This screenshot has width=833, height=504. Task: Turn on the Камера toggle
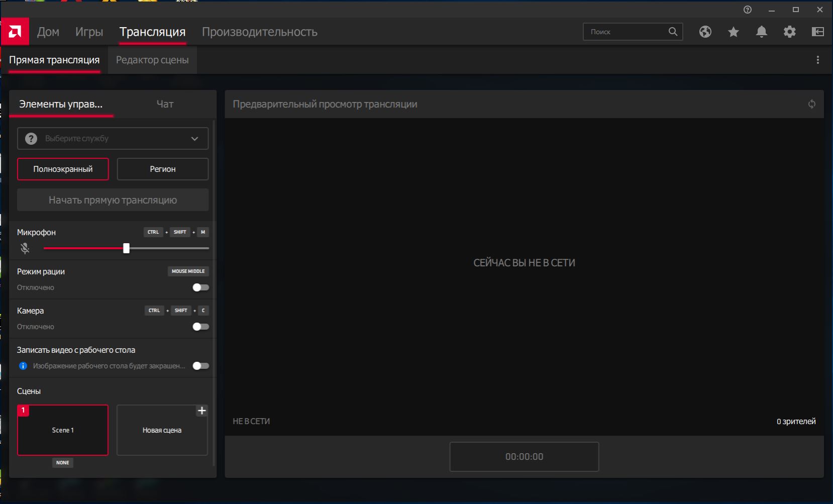[200, 326]
